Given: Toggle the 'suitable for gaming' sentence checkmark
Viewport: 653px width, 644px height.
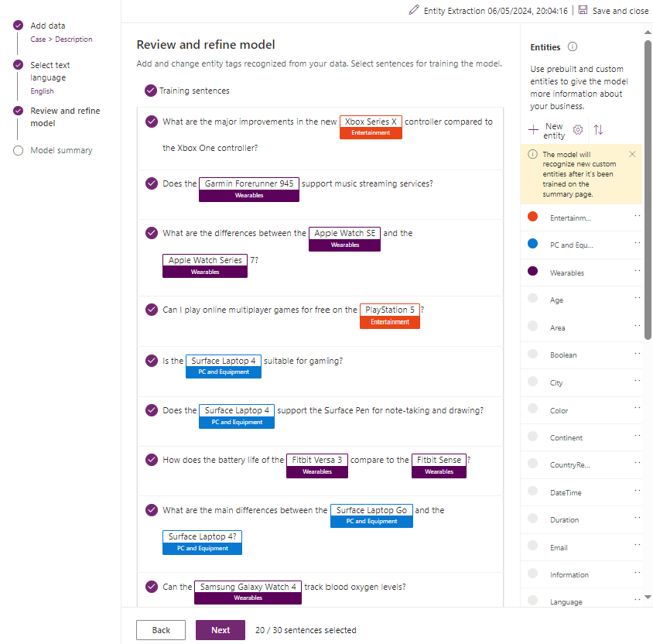Looking at the screenshot, I should click(152, 361).
